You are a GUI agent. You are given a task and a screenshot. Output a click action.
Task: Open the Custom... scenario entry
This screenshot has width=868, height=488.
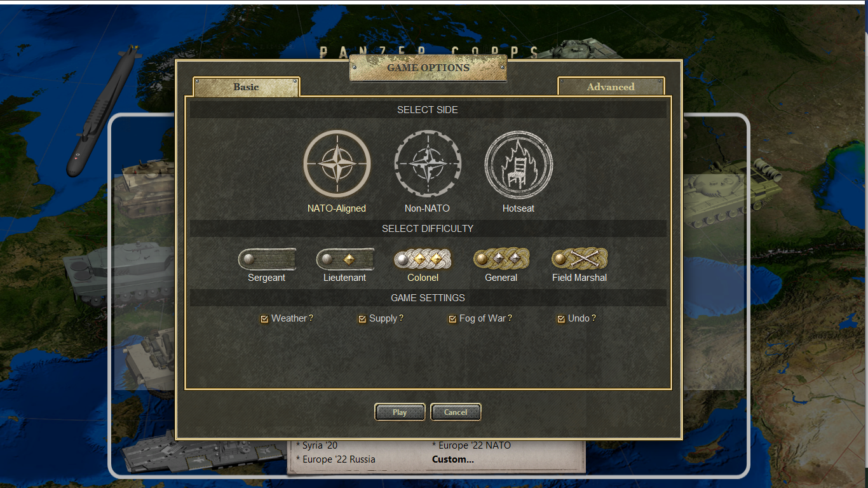453,459
